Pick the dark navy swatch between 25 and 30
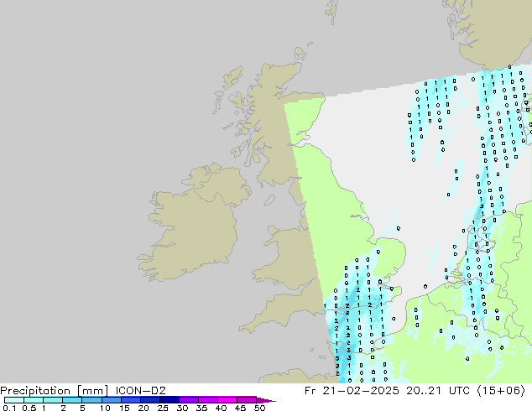The width and height of the screenshot is (532, 411). [x=169, y=400]
